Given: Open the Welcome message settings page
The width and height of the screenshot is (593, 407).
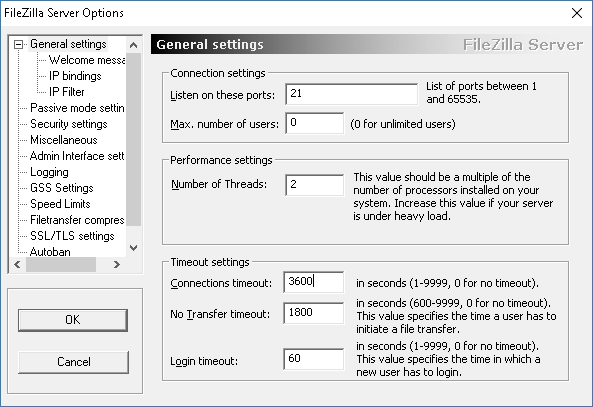Looking at the screenshot, I should click(87, 60).
